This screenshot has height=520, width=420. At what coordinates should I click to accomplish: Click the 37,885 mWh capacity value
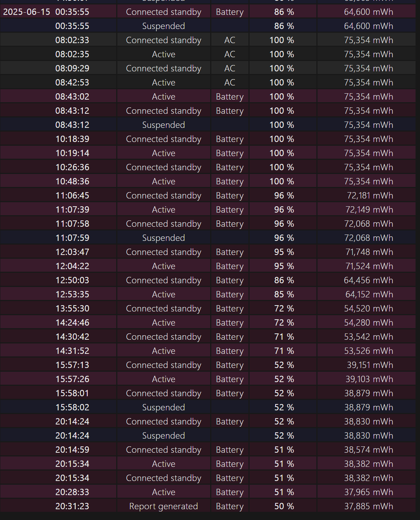point(368,506)
